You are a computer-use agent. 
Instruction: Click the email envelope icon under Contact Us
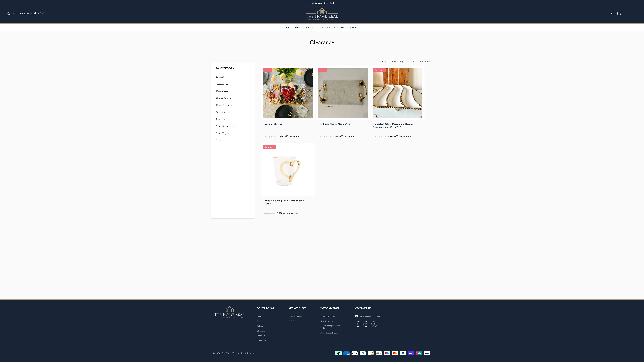pos(356,316)
